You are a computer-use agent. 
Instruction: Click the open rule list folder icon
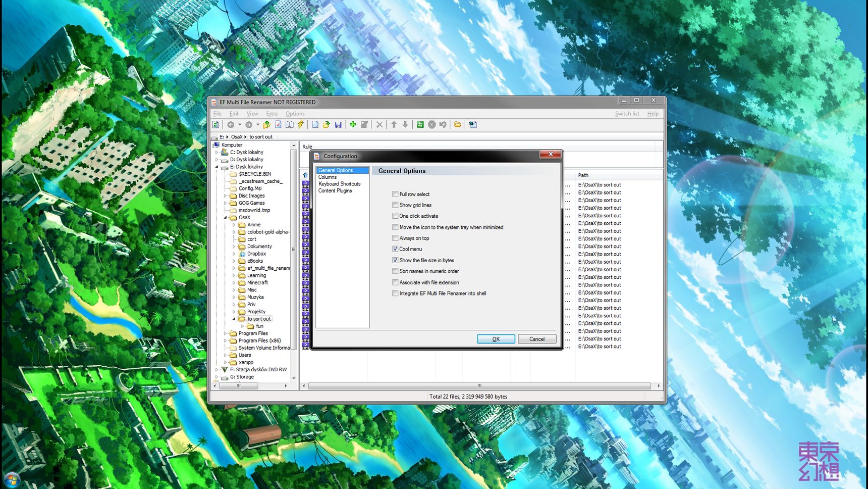click(x=327, y=125)
